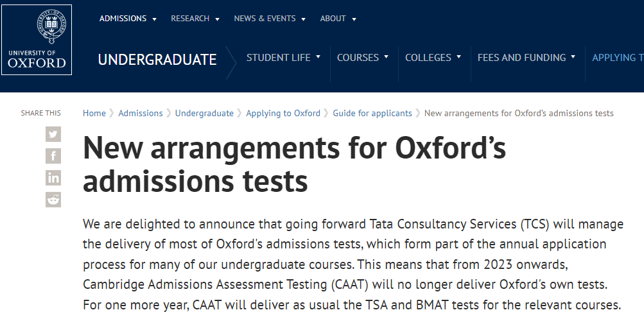
Task: Open the Fees and Funding menu
Action: [x=527, y=58]
